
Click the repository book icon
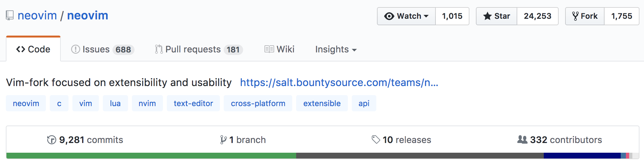10,16
